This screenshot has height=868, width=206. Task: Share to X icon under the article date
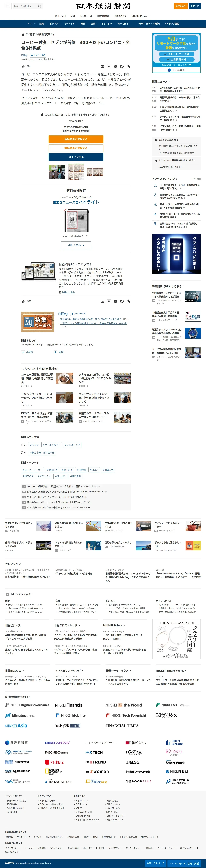click(116, 66)
